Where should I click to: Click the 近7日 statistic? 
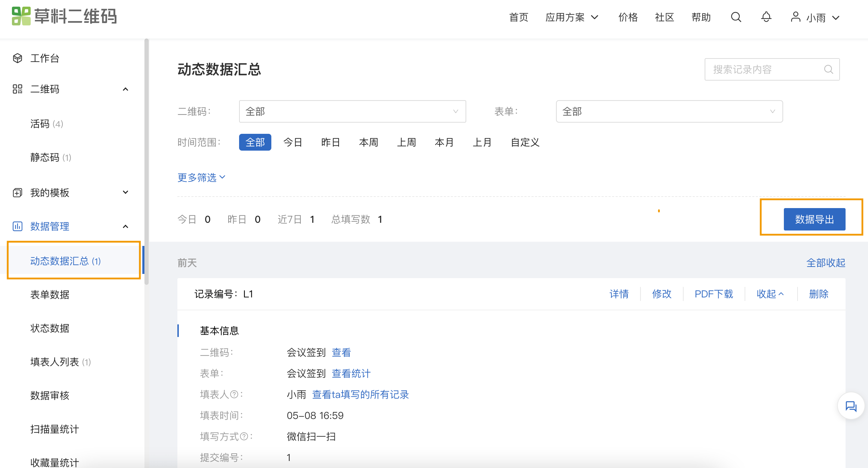pyautogui.click(x=296, y=219)
